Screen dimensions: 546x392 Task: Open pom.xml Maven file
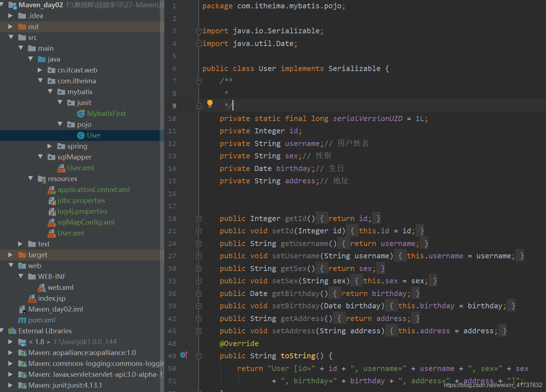coord(42,320)
